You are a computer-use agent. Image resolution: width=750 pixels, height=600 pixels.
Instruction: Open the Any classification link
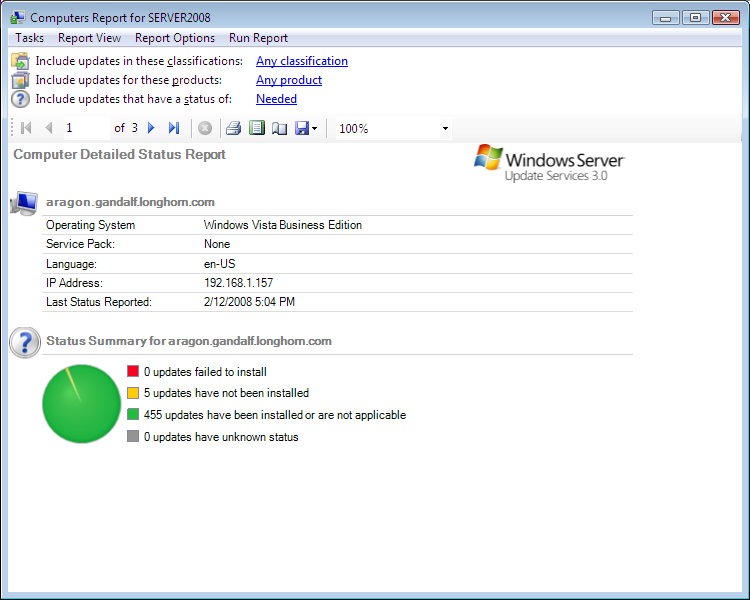click(x=302, y=61)
